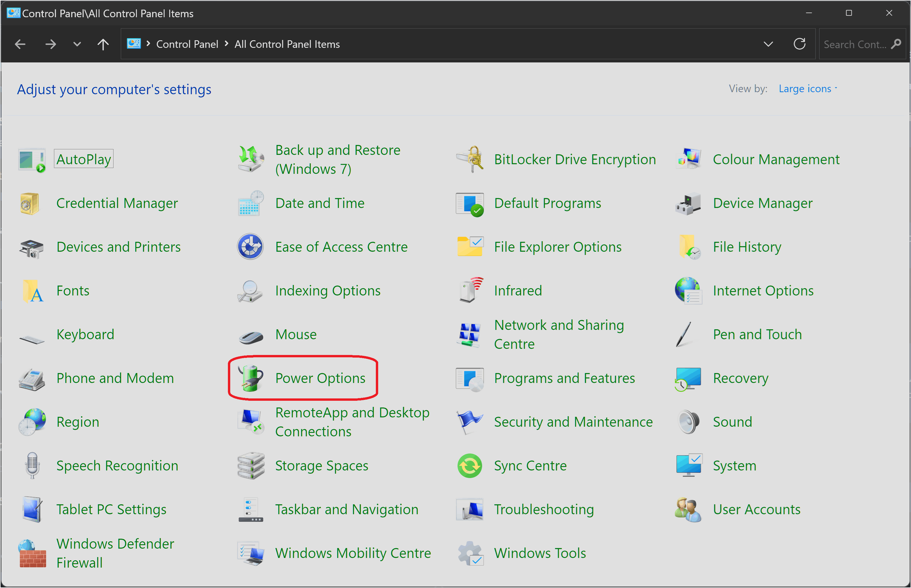Open the address bar history dropdown

pyautogui.click(x=768, y=44)
